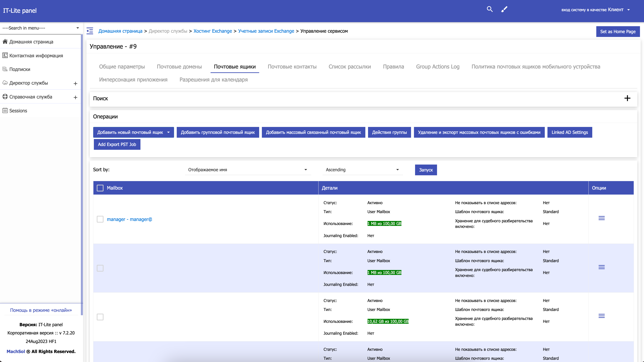
Task: Follow Хостинг Exchange breadcrumb link
Action: pos(213,31)
